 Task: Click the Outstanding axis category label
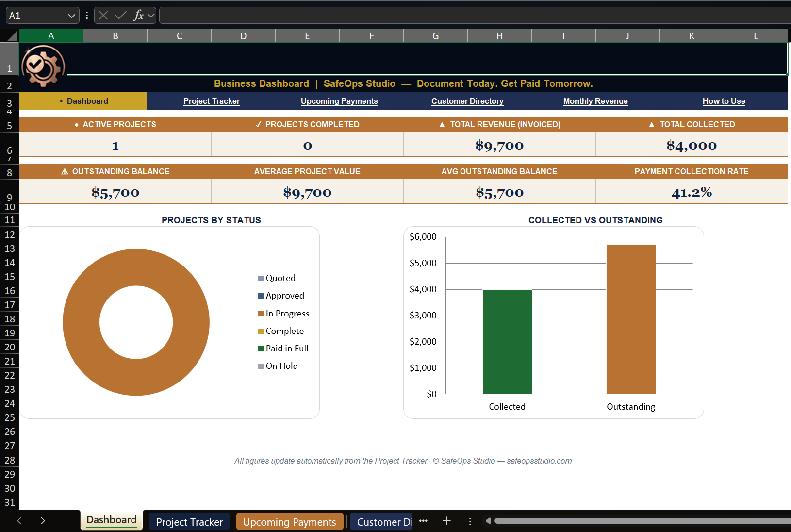pos(631,407)
